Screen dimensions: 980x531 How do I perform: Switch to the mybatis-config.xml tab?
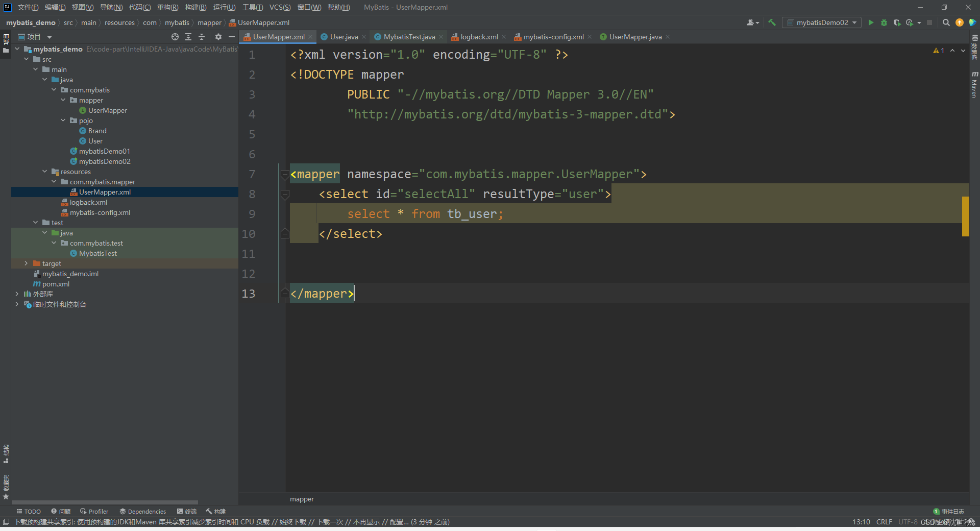pos(553,37)
